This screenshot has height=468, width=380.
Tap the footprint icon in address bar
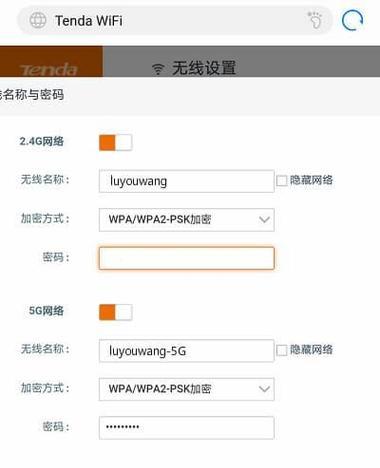tap(315, 20)
